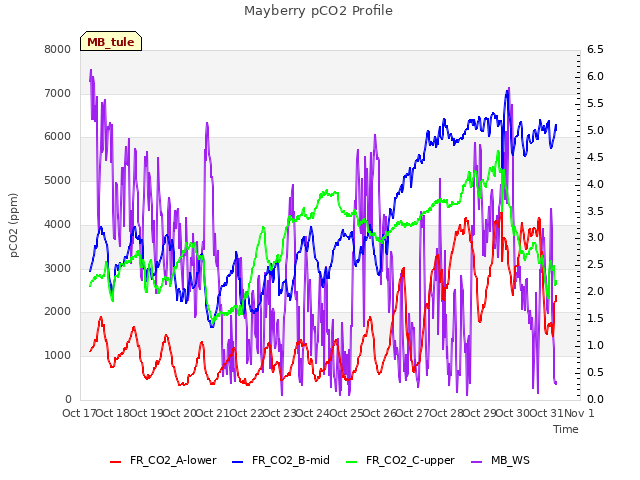This screenshot has width=640, height=480.
Task: Click the 2.5 right-axis tick label
Action: click(x=595, y=264)
